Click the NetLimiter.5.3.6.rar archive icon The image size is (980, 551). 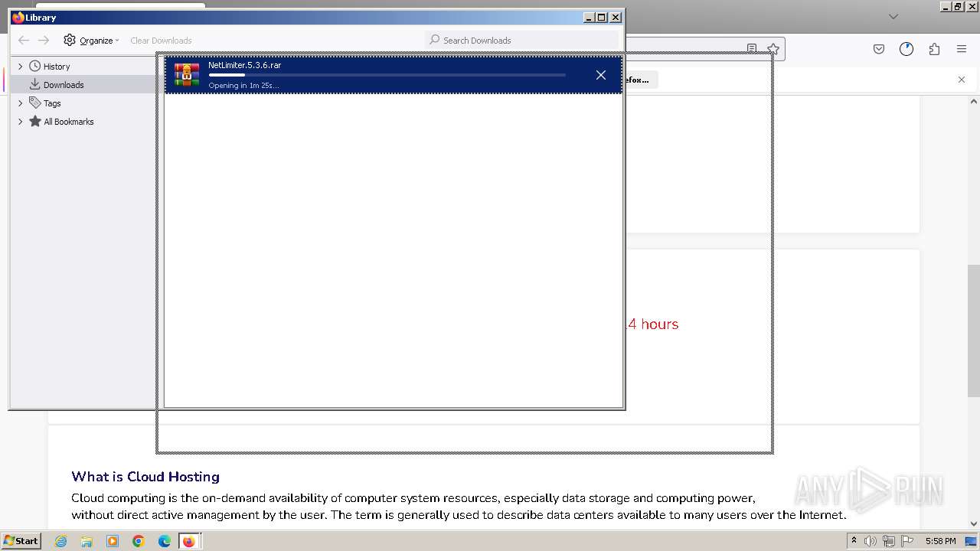pos(187,74)
